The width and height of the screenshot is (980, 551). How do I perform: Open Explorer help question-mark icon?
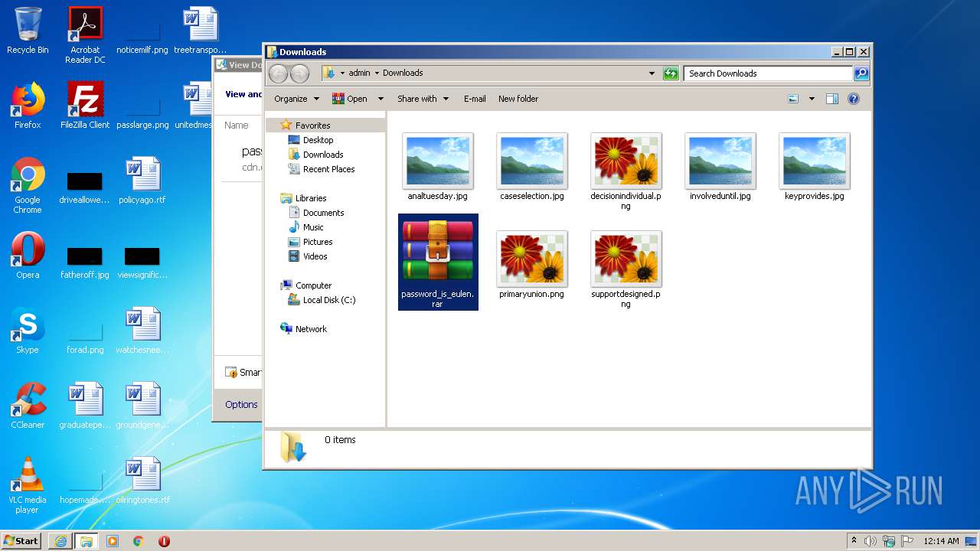click(x=854, y=99)
